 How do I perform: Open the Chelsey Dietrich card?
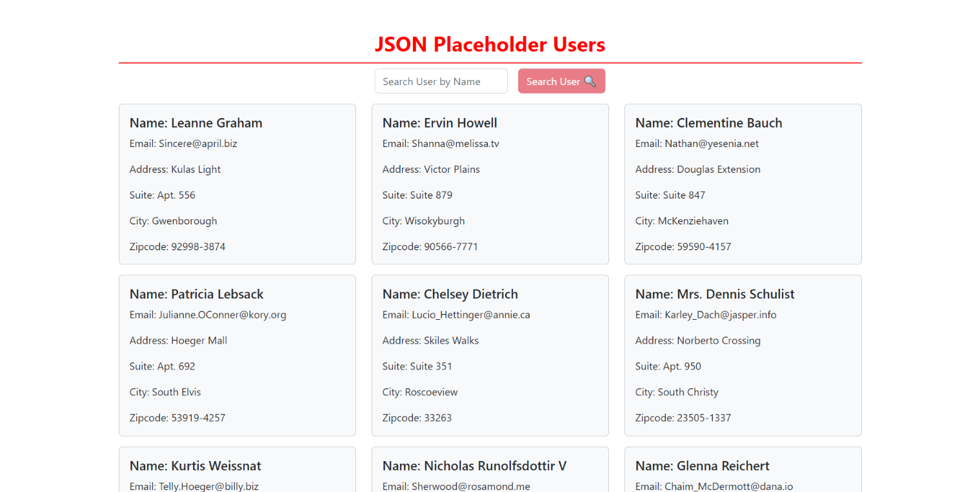click(x=490, y=356)
